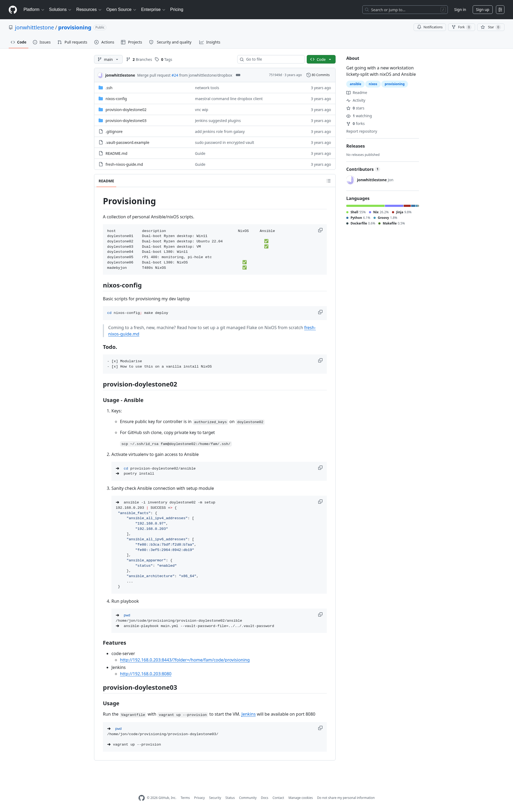Copy the poetry install code block

[x=320, y=468]
